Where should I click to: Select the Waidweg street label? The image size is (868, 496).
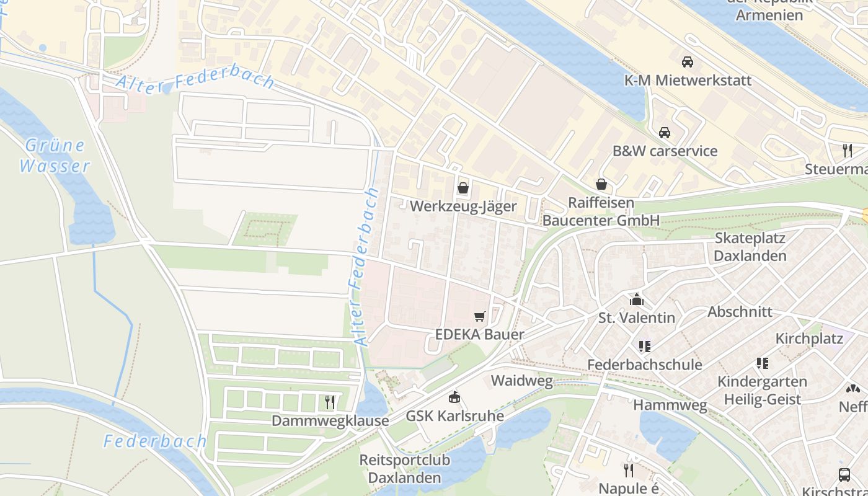point(521,381)
